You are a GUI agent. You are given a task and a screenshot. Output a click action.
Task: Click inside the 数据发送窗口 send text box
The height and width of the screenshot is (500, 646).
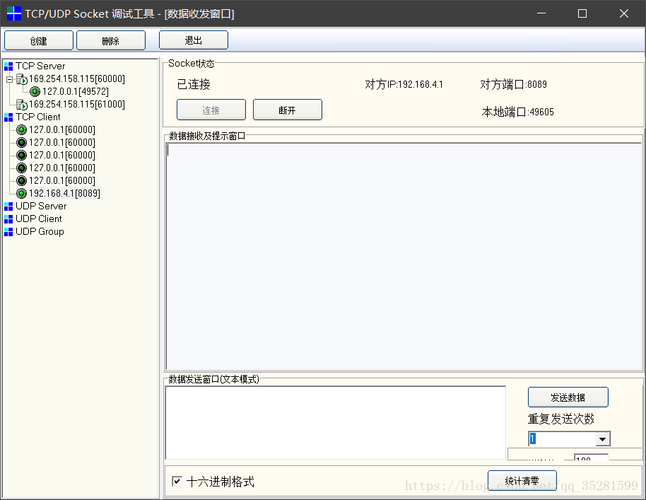(335, 423)
